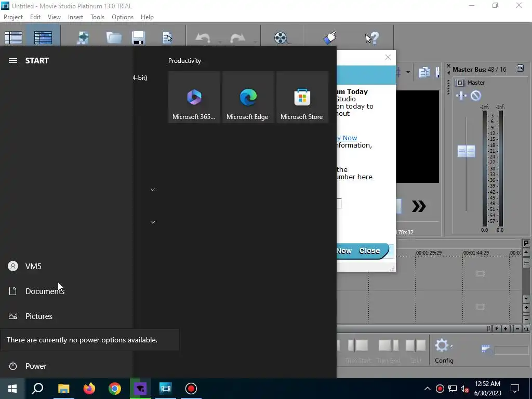Image resolution: width=532 pixels, height=399 pixels.
Task: Open taskbar Search magnifier
Action: (37, 389)
